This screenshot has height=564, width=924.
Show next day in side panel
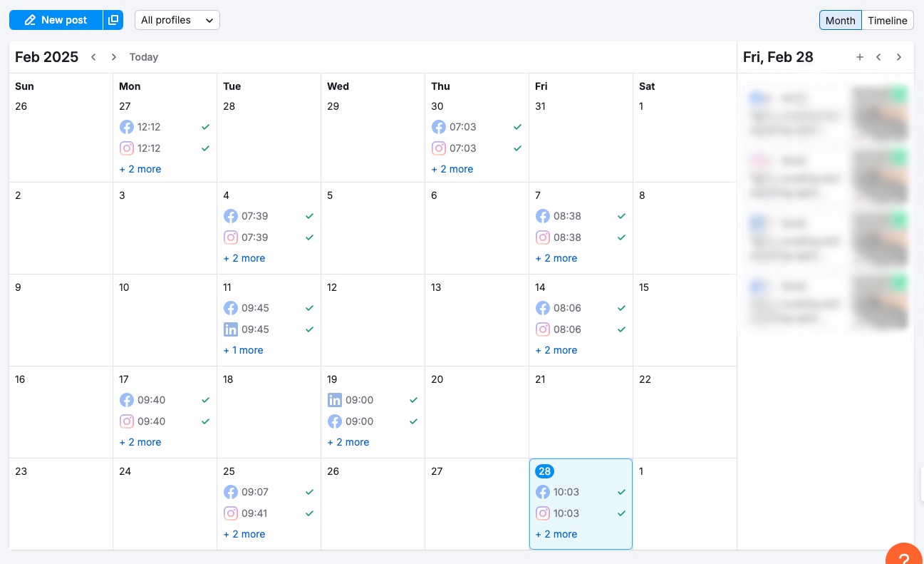click(x=899, y=57)
